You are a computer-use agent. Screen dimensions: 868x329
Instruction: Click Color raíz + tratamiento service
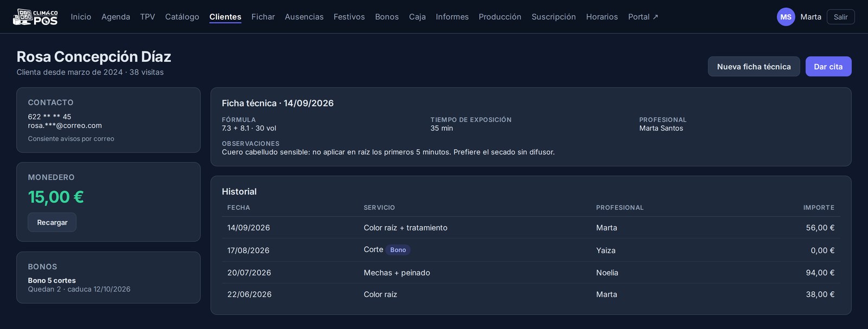405,228
